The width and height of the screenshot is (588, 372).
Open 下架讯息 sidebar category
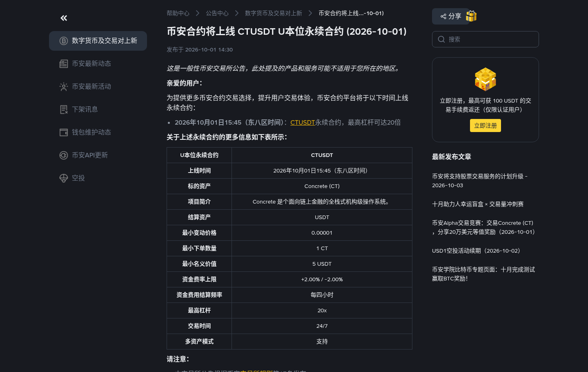point(98,110)
